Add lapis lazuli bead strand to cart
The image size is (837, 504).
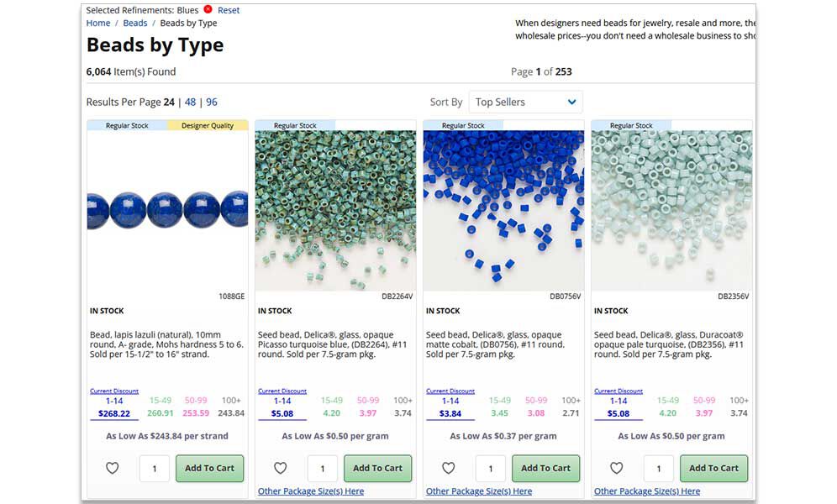(x=209, y=468)
